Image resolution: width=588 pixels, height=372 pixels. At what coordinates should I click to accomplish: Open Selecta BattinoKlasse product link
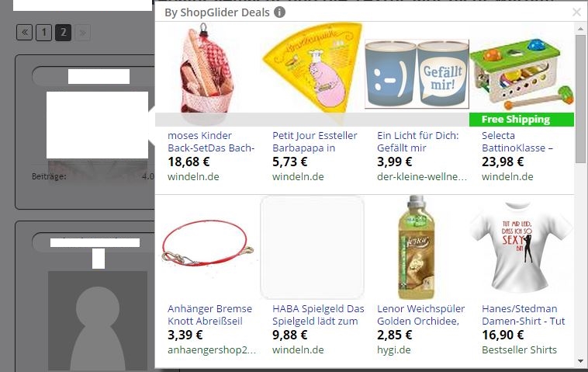click(517, 141)
